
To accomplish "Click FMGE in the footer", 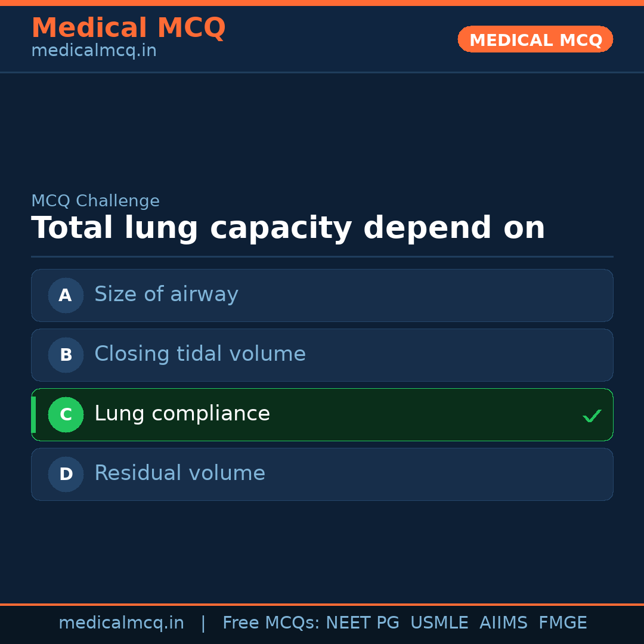I will (562, 623).
